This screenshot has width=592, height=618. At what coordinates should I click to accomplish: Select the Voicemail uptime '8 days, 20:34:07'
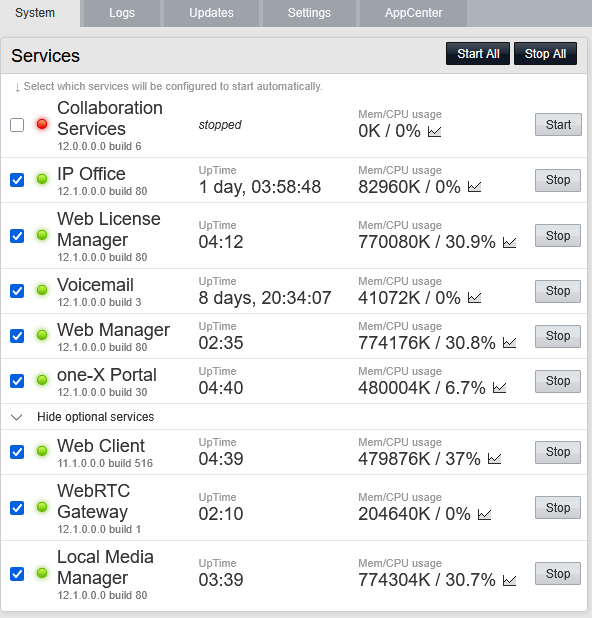265,298
